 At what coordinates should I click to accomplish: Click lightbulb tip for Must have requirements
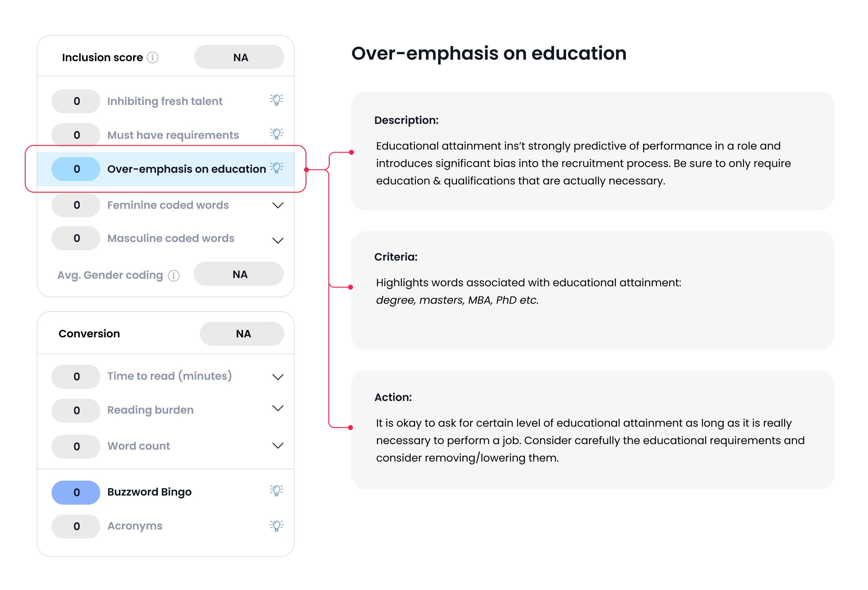pyautogui.click(x=276, y=134)
